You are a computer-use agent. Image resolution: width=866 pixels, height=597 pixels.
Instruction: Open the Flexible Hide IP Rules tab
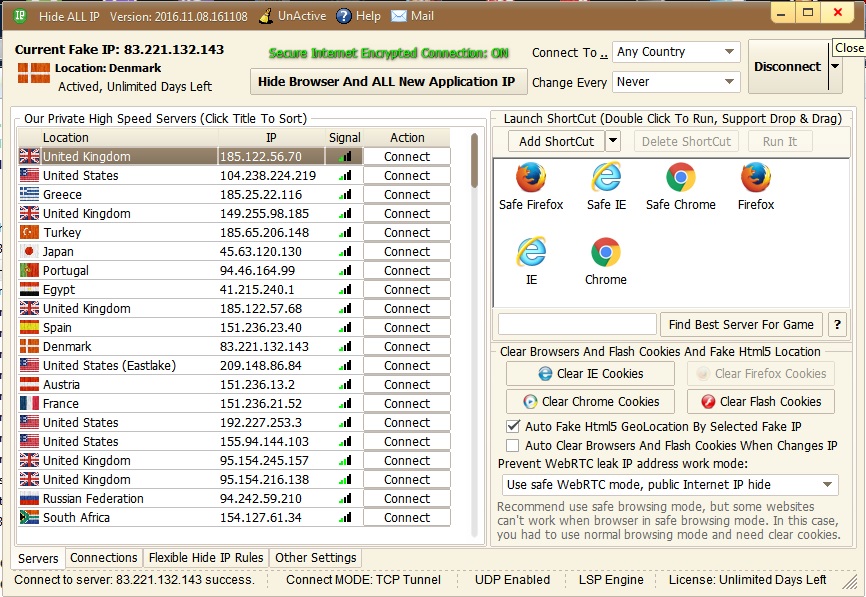(x=206, y=558)
